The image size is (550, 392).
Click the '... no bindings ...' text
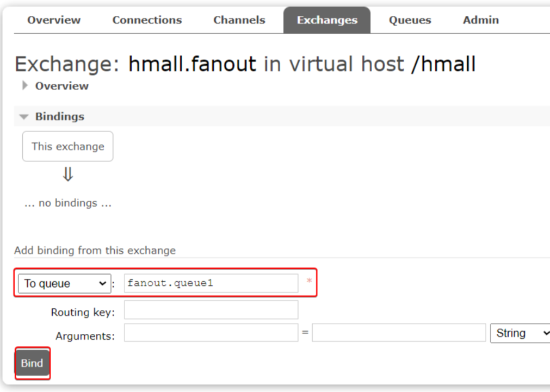67,203
